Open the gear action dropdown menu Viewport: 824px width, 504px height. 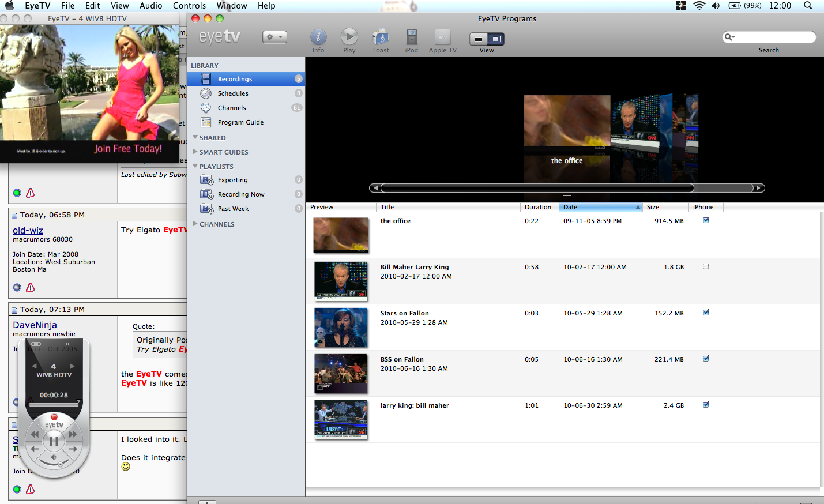coord(274,37)
